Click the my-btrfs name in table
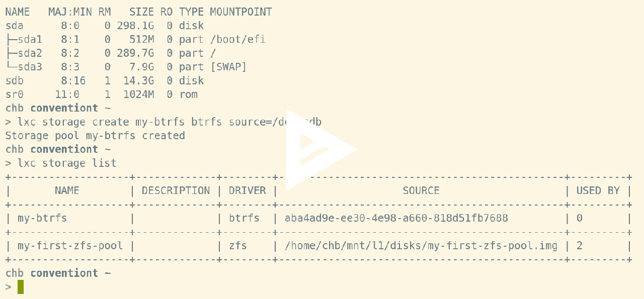 point(42,218)
